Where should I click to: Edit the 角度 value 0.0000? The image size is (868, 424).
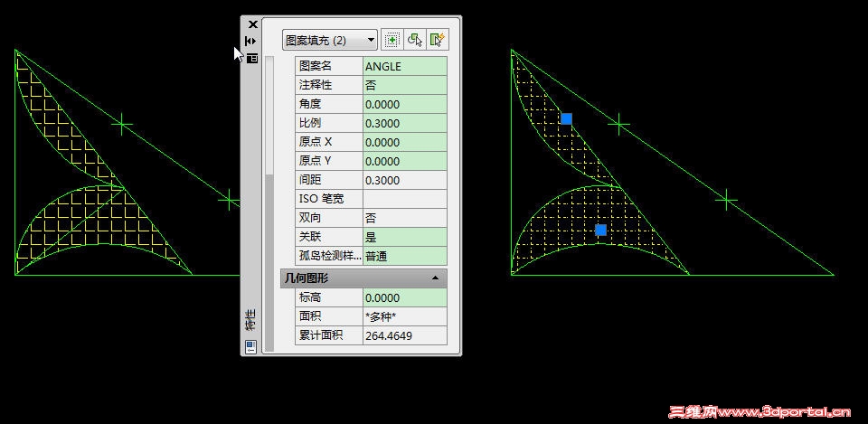405,104
